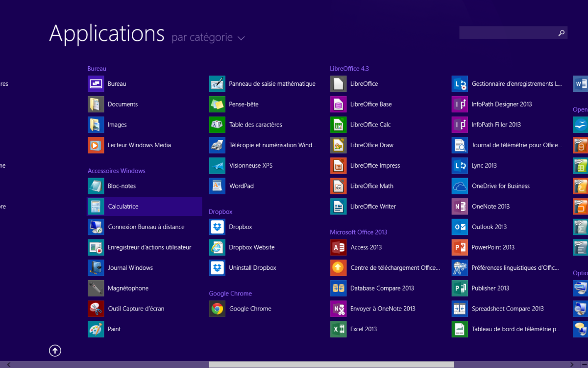Launch the Magnétophone icon
The height and width of the screenshot is (368, 588).
pyautogui.click(x=96, y=289)
